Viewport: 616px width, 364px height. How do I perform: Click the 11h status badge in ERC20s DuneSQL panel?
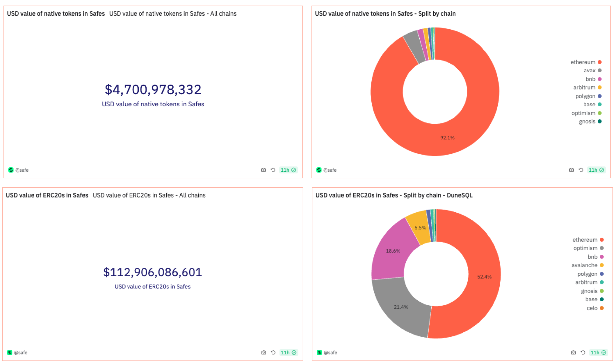(x=598, y=352)
